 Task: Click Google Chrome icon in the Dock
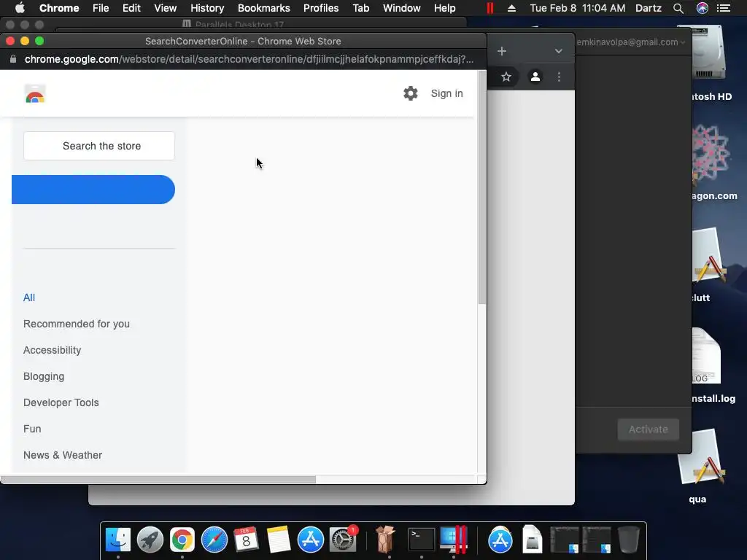pos(182,540)
